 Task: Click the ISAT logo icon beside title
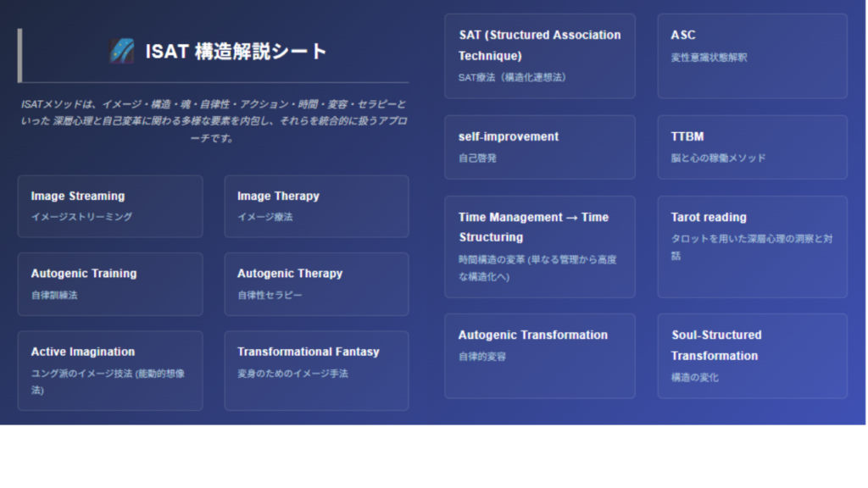coord(122,51)
